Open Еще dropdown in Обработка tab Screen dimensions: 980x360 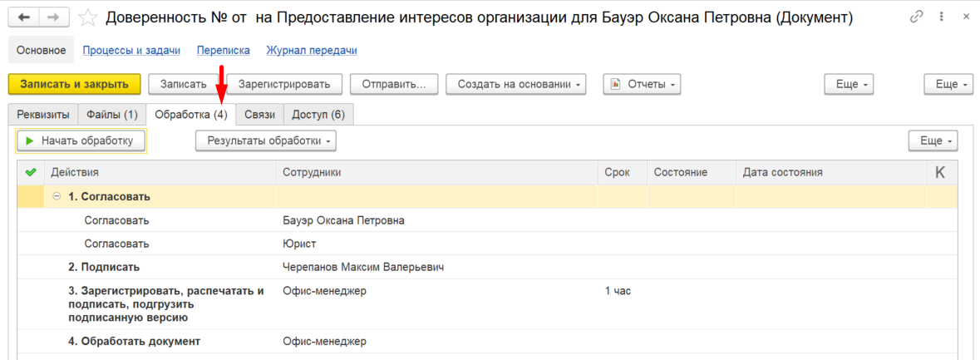coord(933,141)
